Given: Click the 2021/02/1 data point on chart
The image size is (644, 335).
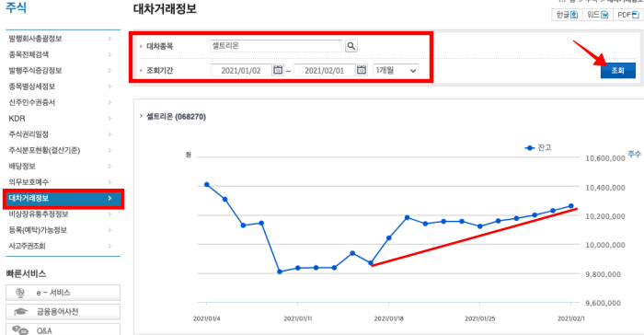Looking at the screenshot, I should (571, 206).
